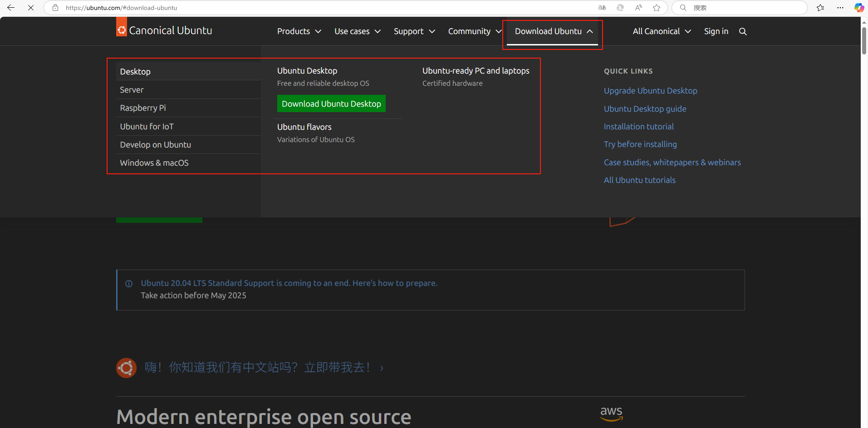Open the Ubuntu Desktop link
Image resolution: width=868 pixels, height=428 pixels.
[307, 71]
